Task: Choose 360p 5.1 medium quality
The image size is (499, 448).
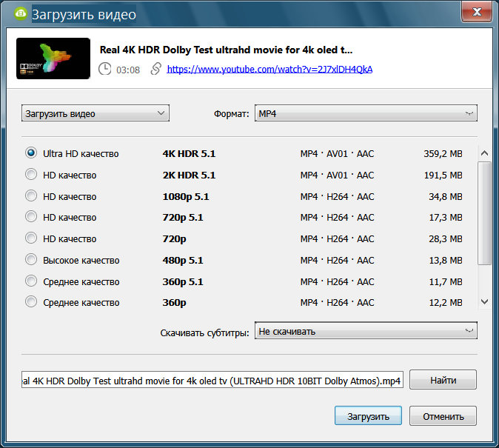Action: coord(31,281)
